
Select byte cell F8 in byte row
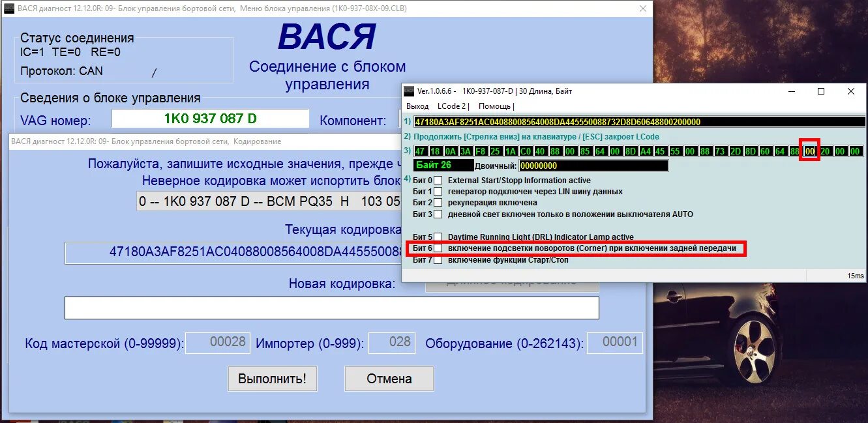tap(480, 151)
